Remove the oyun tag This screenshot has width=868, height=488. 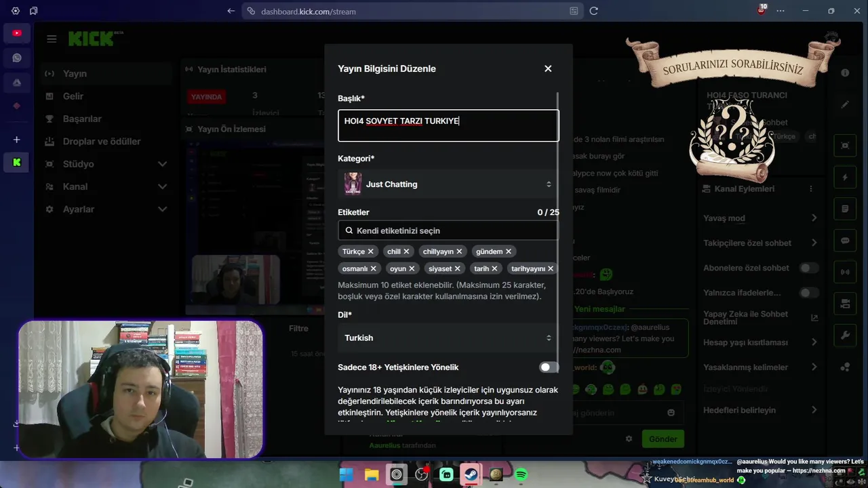(x=412, y=268)
